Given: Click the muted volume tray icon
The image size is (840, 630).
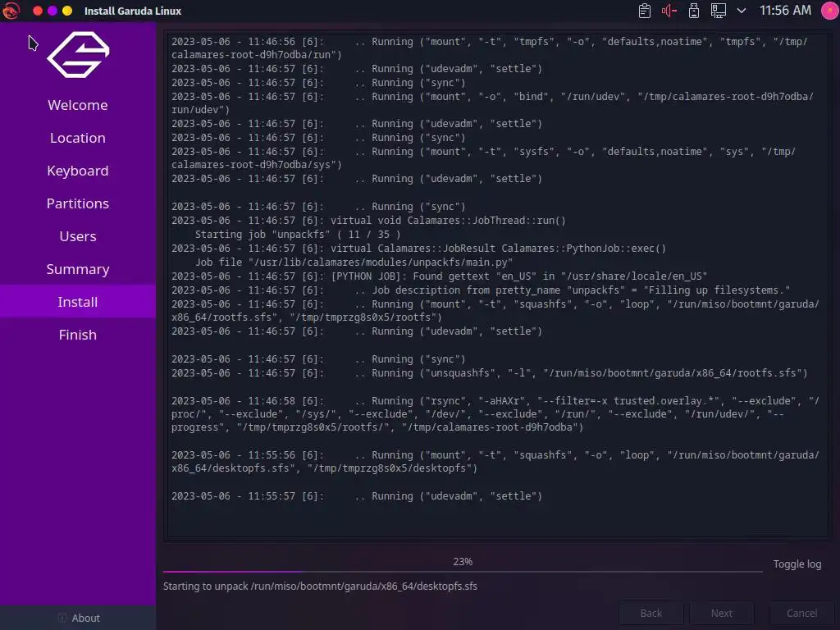Looking at the screenshot, I should click(669, 11).
